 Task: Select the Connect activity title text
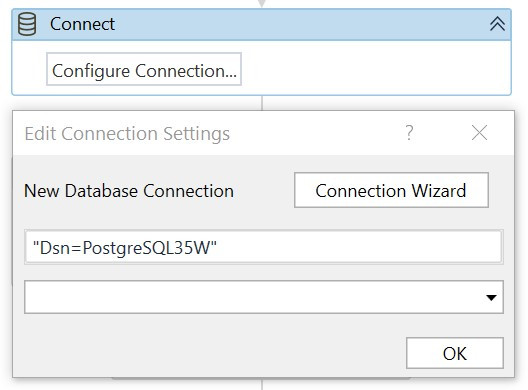[82, 24]
